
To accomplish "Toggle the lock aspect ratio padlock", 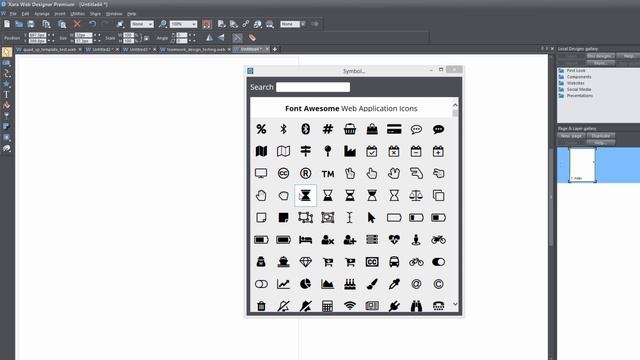I will (x=146, y=38).
